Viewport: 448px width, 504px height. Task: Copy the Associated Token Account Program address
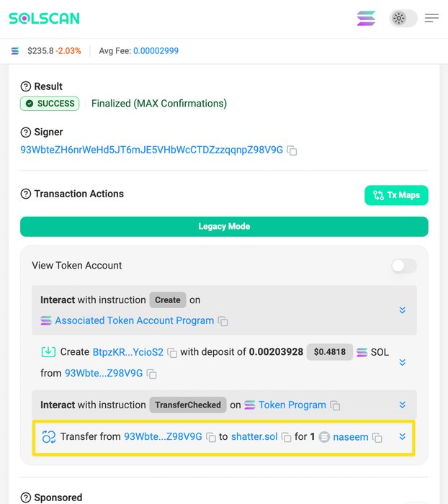click(223, 321)
